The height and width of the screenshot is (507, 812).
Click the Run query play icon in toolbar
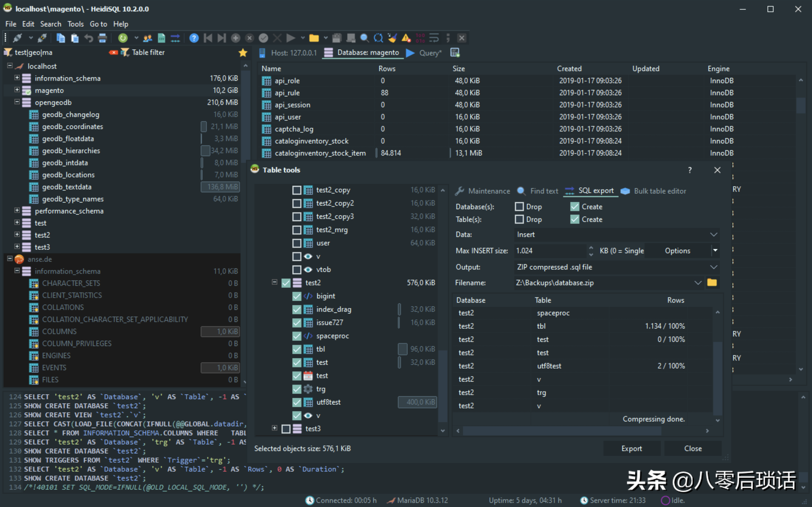pos(291,38)
